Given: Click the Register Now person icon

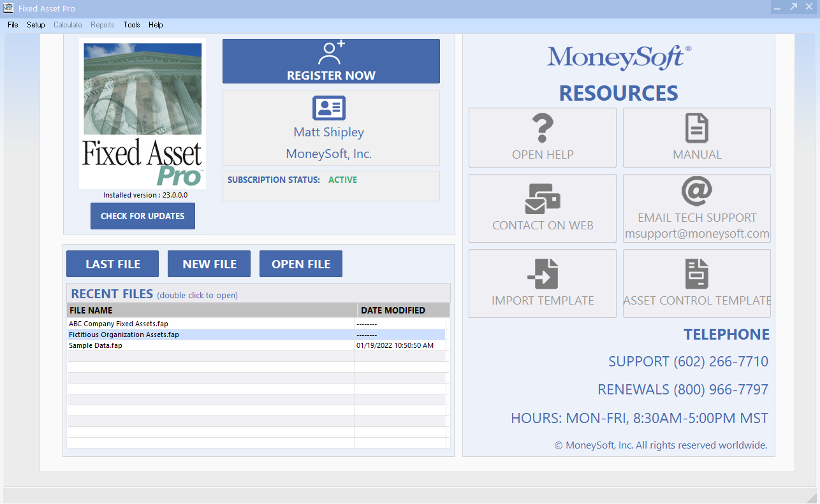Looking at the screenshot, I should pos(330,54).
